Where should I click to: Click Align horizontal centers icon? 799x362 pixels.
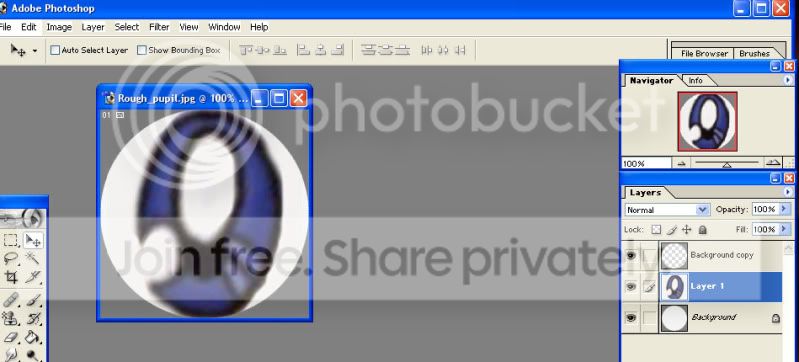pyautogui.click(x=321, y=50)
